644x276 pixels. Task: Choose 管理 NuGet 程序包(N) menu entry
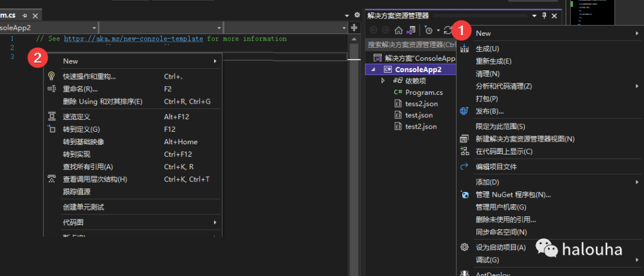pos(513,194)
